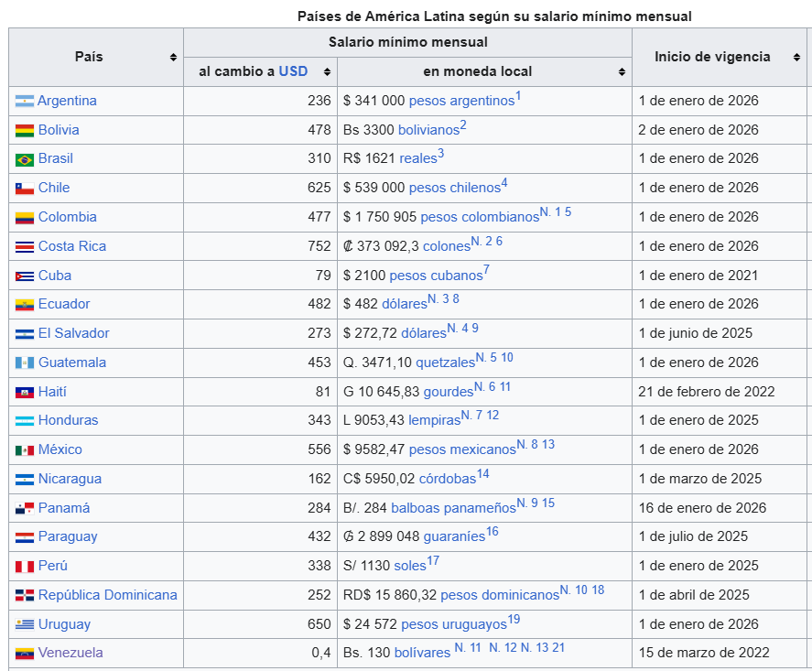
Task: Click the Cuba flag icon
Action: (x=24, y=276)
